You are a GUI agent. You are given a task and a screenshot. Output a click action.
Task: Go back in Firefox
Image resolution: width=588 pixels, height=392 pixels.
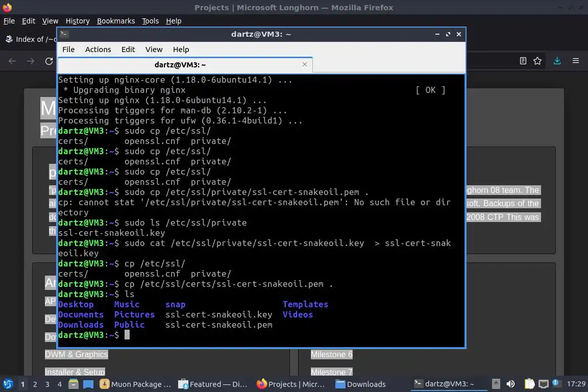(x=12, y=61)
